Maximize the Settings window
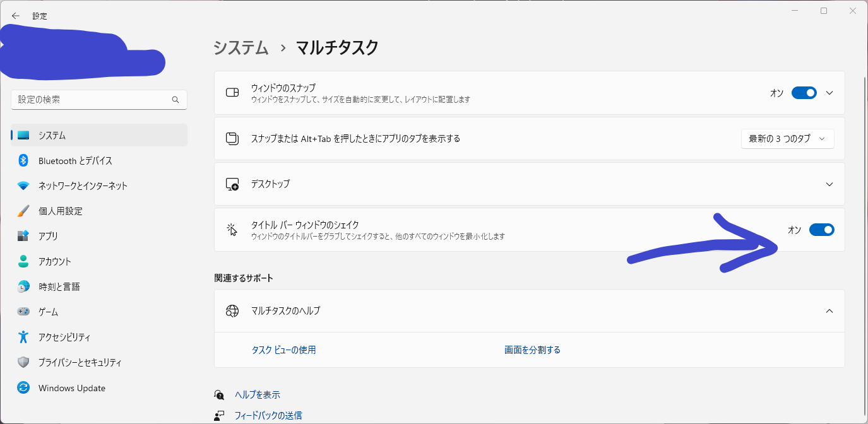Image resolution: width=868 pixels, height=424 pixels. pos(824,11)
